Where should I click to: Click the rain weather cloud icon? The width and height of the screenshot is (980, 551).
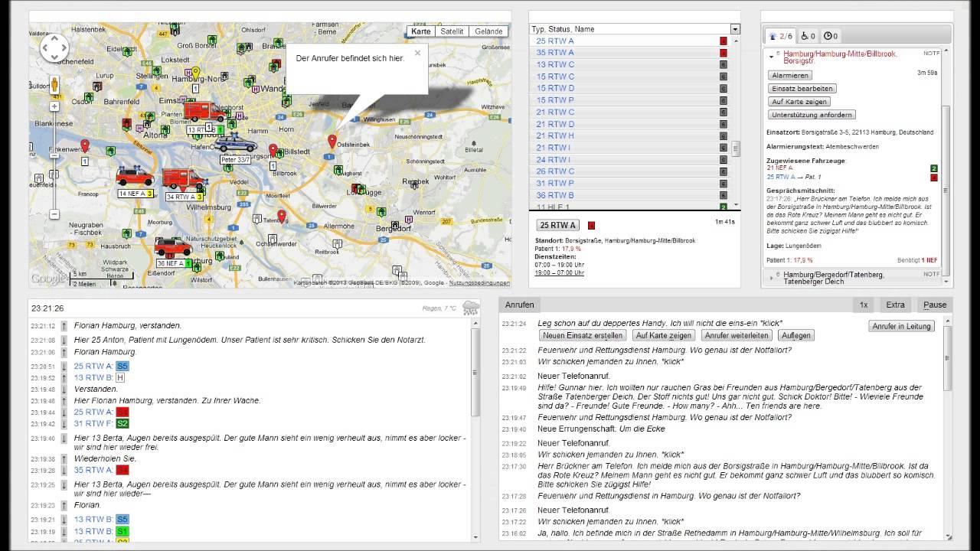click(470, 308)
